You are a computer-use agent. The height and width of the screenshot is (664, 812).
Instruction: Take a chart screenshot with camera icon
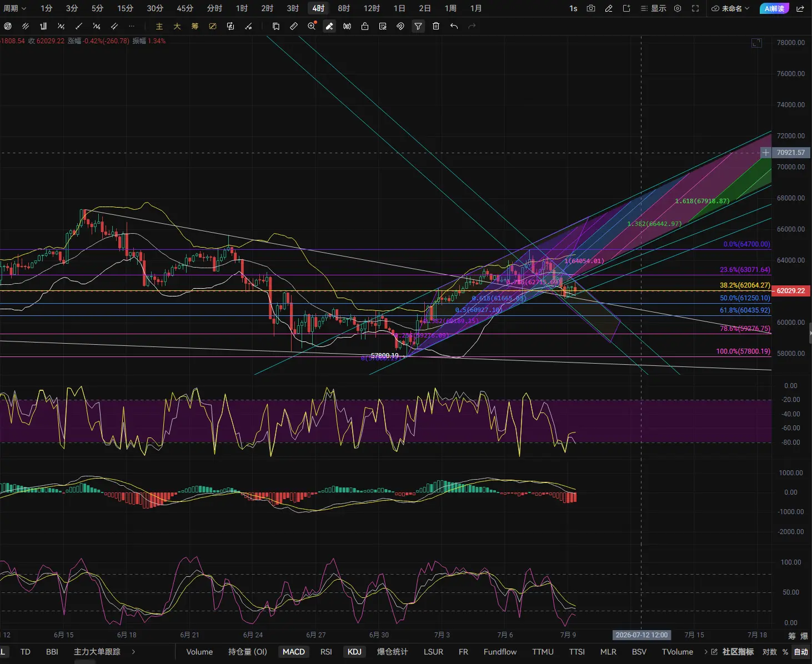click(591, 8)
